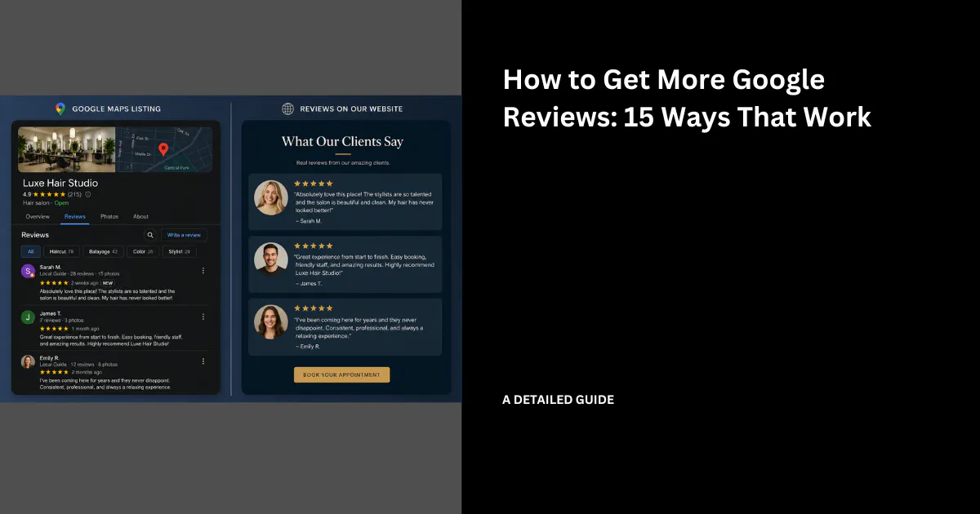Click the star rating on Emily R.'s Google review

[54, 372]
